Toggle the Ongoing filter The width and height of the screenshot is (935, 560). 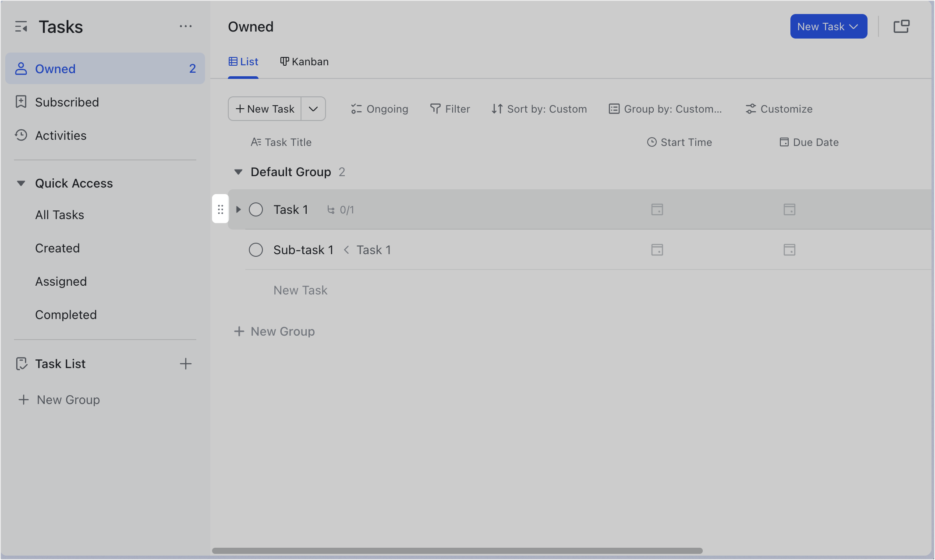(x=379, y=109)
